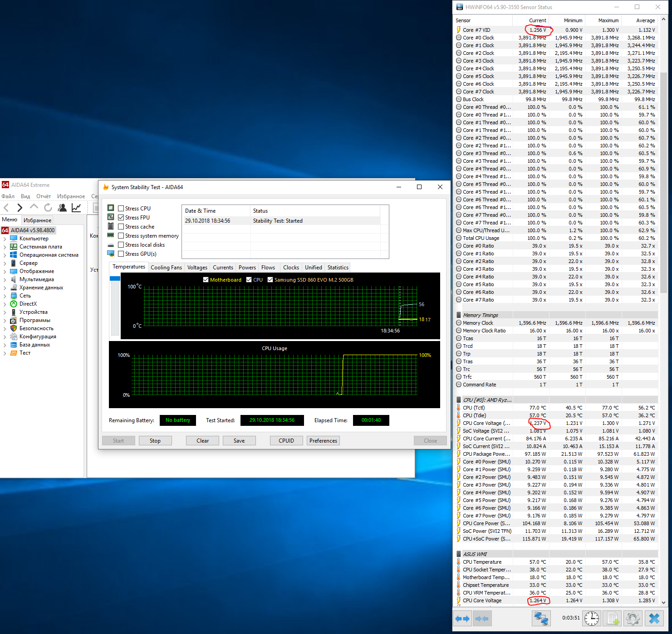Click the Операционная система Windows logo icon
The image size is (672, 634).
pyautogui.click(x=14, y=255)
